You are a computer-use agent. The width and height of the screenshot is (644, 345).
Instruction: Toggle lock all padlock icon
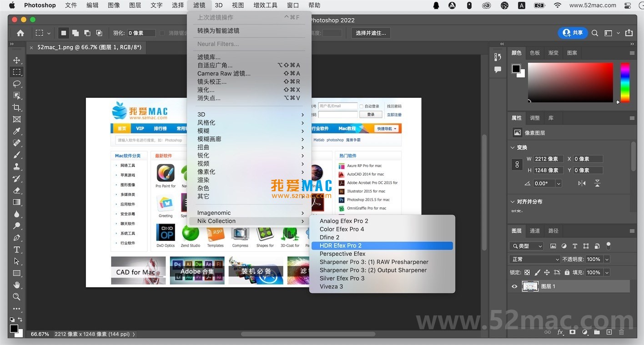[x=567, y=273]
